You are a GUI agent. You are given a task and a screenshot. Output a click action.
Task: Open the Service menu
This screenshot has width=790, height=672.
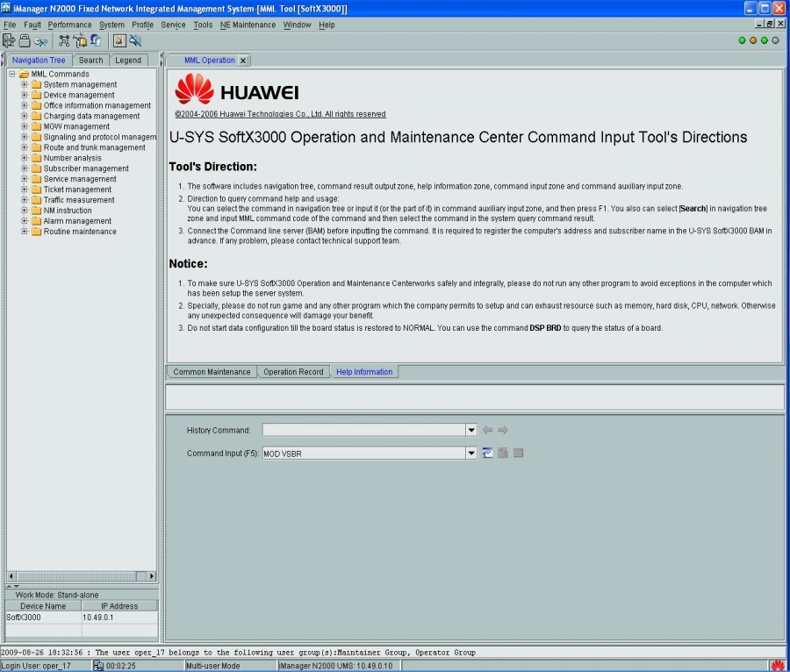point(173,25)
